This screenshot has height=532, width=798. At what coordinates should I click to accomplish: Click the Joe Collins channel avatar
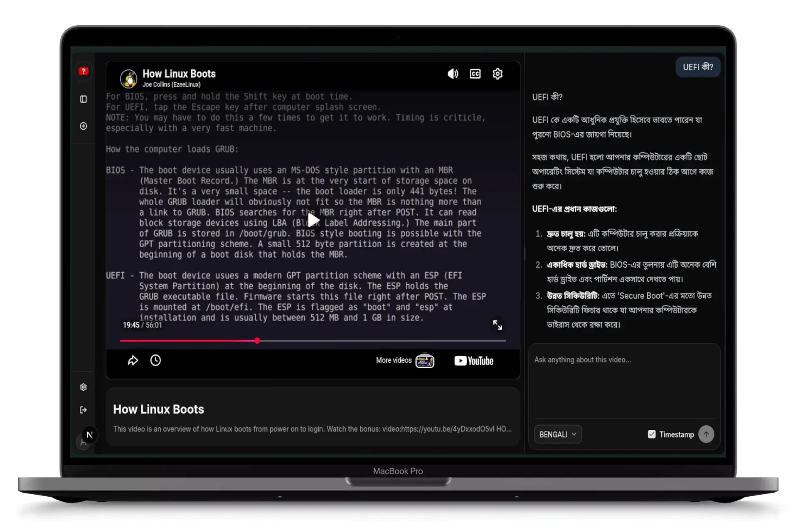coord(129,79)
